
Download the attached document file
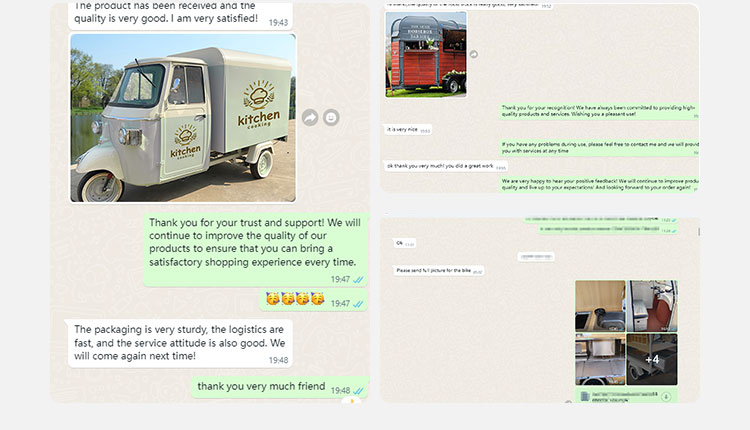(666, 397)
